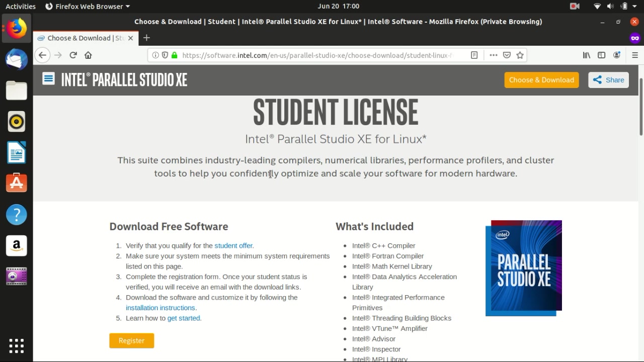Image resolution: width=644 pixels, height=362 pixels.
Task: Click Intel® Math Kernel Library item
Action: (x=392, y=266)
